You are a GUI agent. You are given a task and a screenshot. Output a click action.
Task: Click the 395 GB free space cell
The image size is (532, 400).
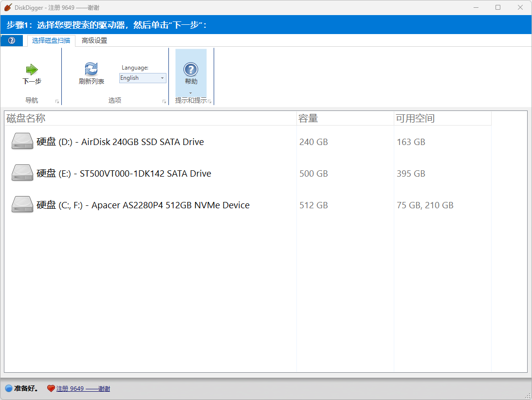411,173
